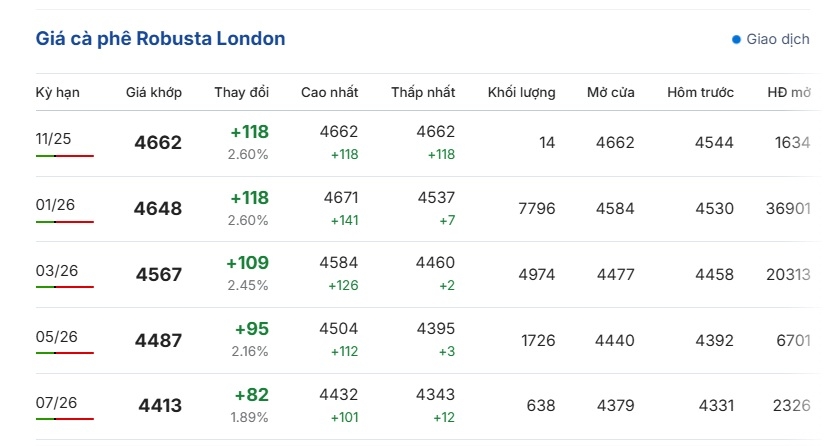Open the 01/26 contract term
Image resolution: width=840 pixels, height=446 pixels.
[56, 205]
